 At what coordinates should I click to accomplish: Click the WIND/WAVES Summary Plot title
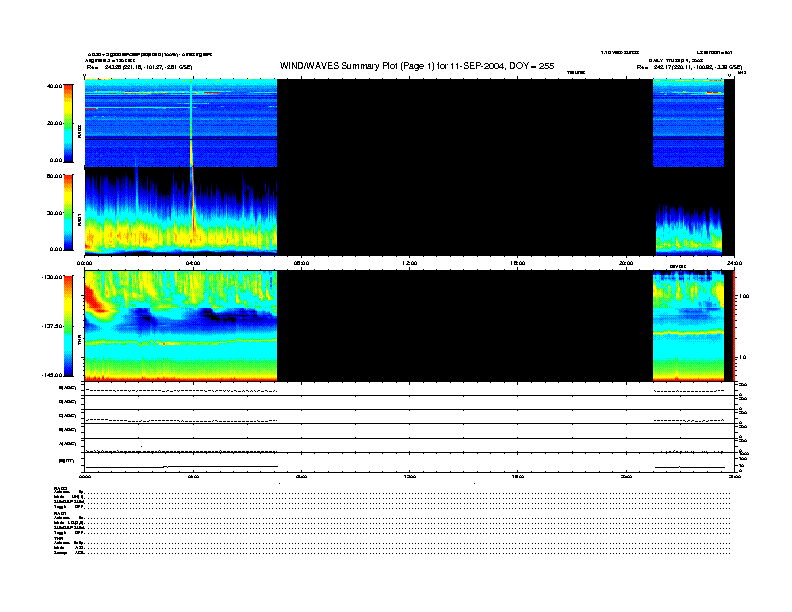point(417,66)
